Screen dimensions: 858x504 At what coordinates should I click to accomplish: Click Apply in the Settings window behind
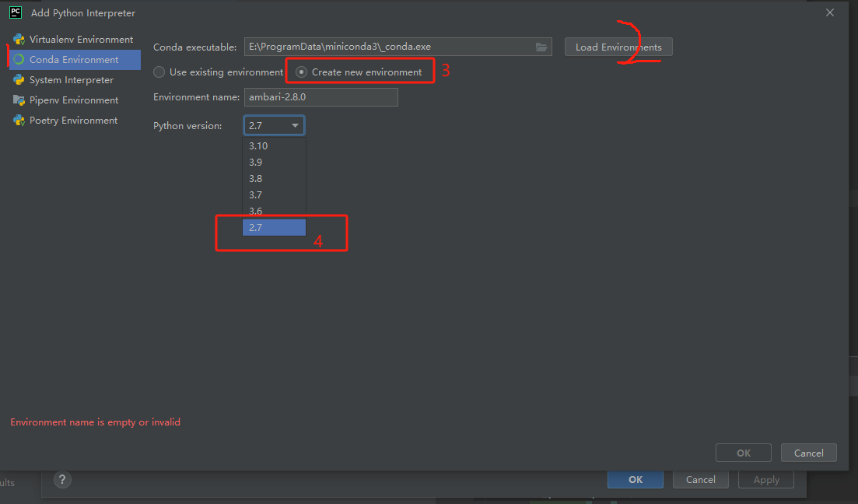coord(766,480)
